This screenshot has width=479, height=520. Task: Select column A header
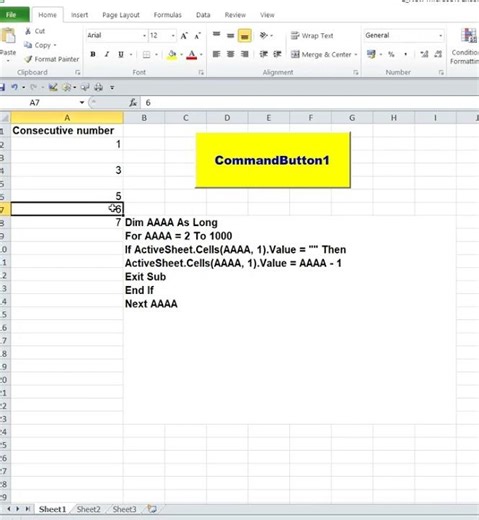pos(67,118)
